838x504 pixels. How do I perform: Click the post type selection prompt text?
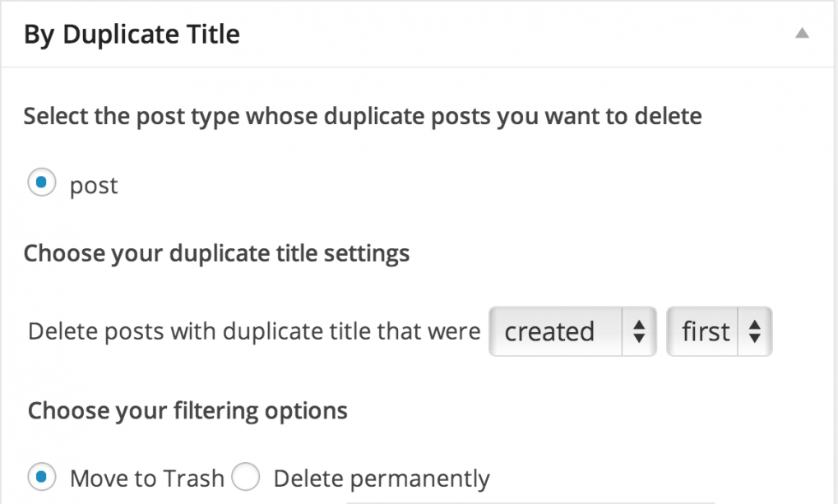pos(362,116)
